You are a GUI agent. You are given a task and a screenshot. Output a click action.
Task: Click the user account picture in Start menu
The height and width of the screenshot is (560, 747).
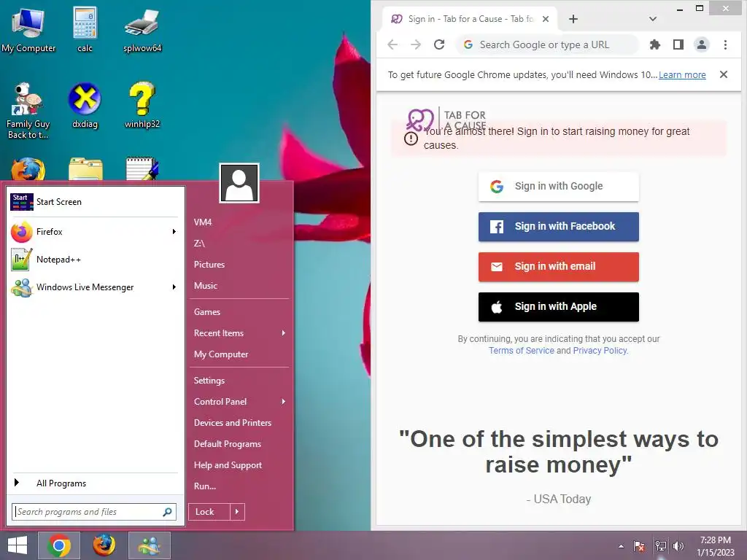pos(239,183)
